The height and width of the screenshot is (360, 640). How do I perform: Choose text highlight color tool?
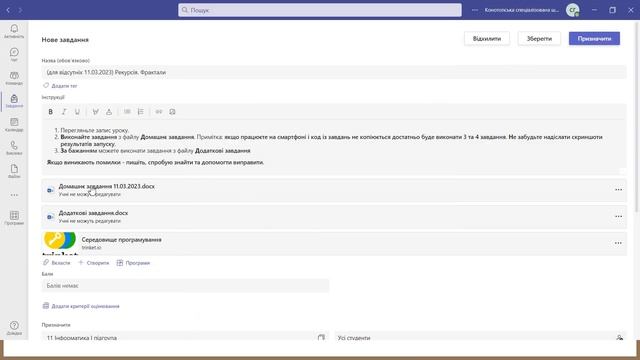[96, 111]
